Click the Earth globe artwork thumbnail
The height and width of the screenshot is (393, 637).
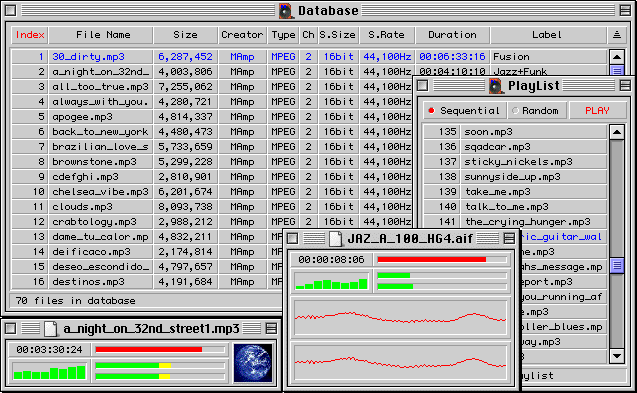point(253,363)
